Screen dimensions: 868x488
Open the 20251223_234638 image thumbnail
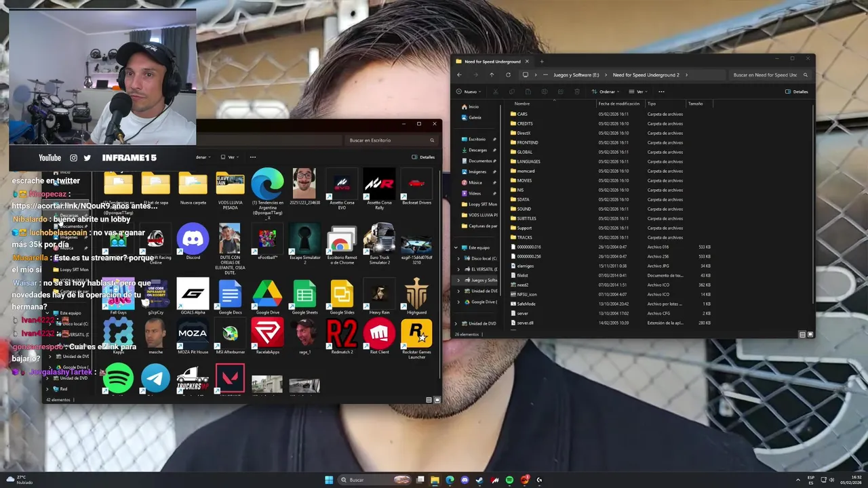tap(304, 186)
